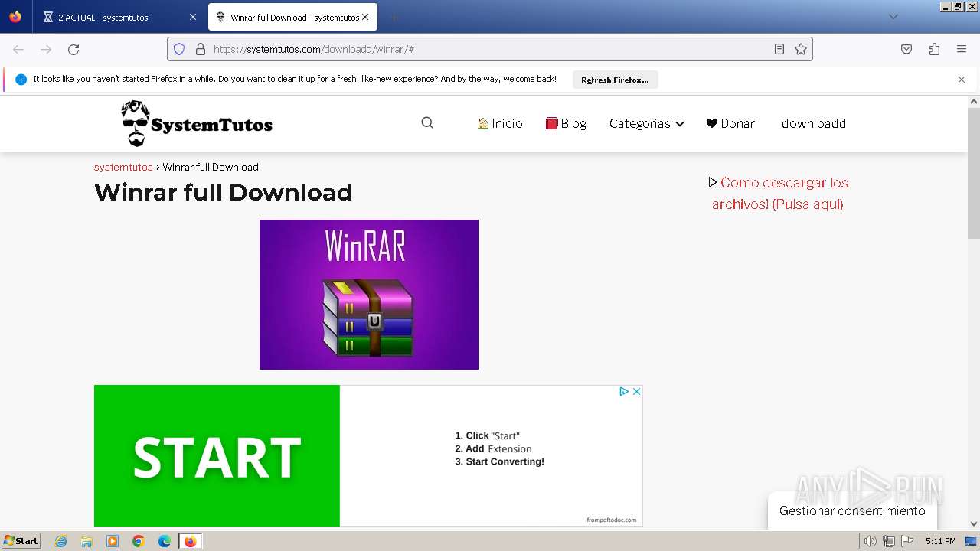Click the Firefox logo icon in the tab bar
980x551 pixels.
coord(15,17)
